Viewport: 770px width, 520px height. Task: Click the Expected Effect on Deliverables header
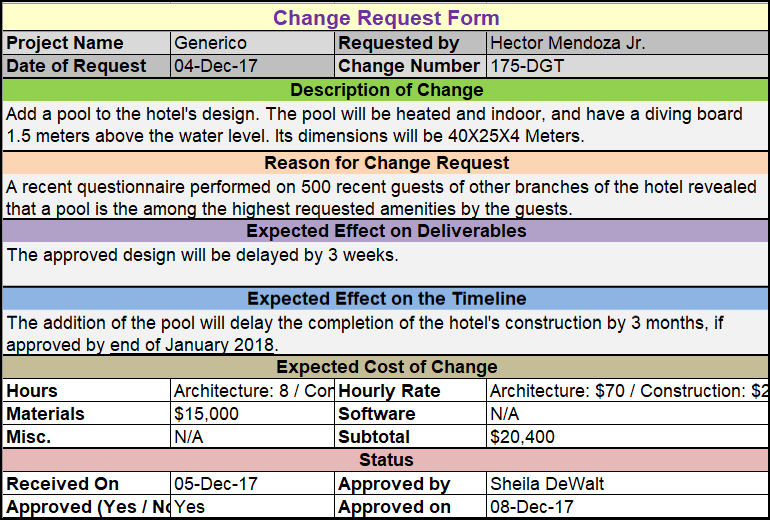click(386, 231)
